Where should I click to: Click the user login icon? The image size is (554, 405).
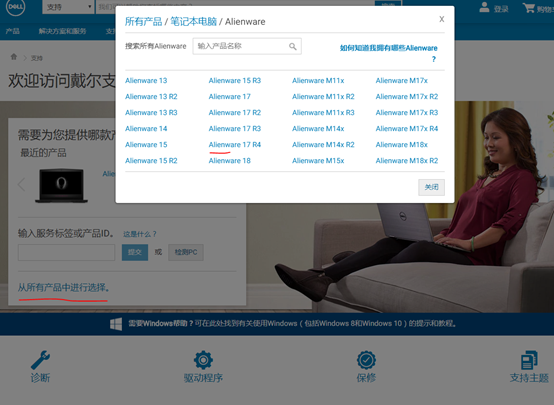pos(484,7)
